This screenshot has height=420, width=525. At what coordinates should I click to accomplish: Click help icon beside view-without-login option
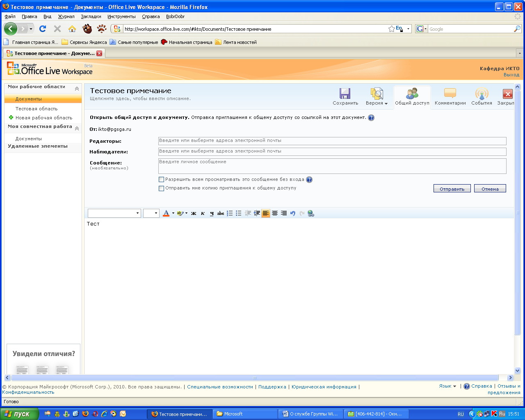click(x=309, y=180)
